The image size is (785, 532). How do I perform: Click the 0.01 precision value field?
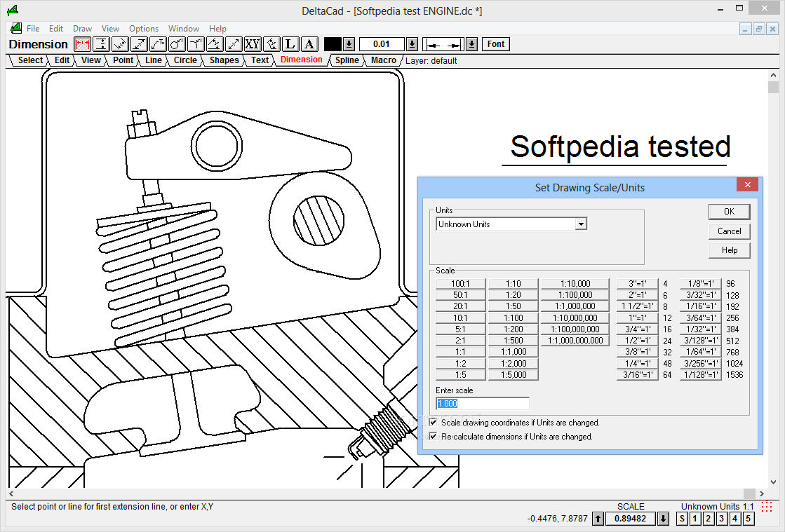(x=382, y=44)
